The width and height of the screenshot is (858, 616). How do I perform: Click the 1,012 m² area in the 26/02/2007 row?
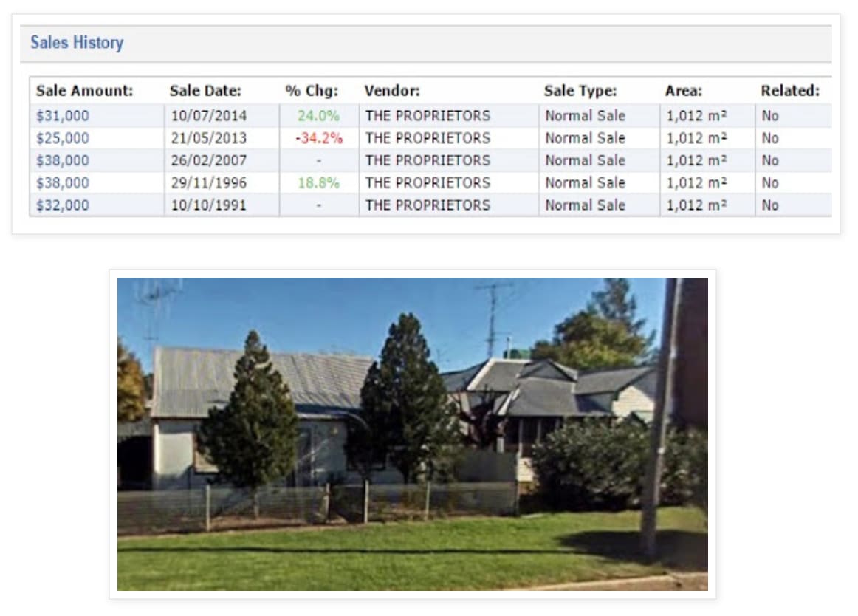696,161
